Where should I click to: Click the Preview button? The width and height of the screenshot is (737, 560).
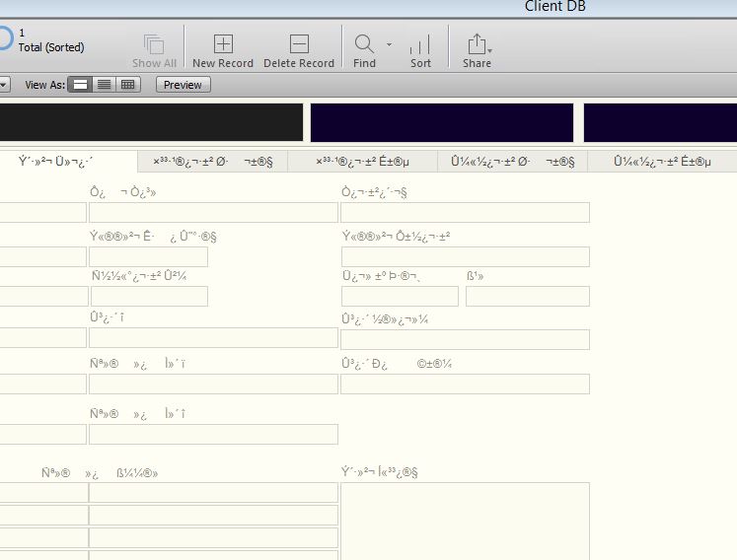(183, 85)
